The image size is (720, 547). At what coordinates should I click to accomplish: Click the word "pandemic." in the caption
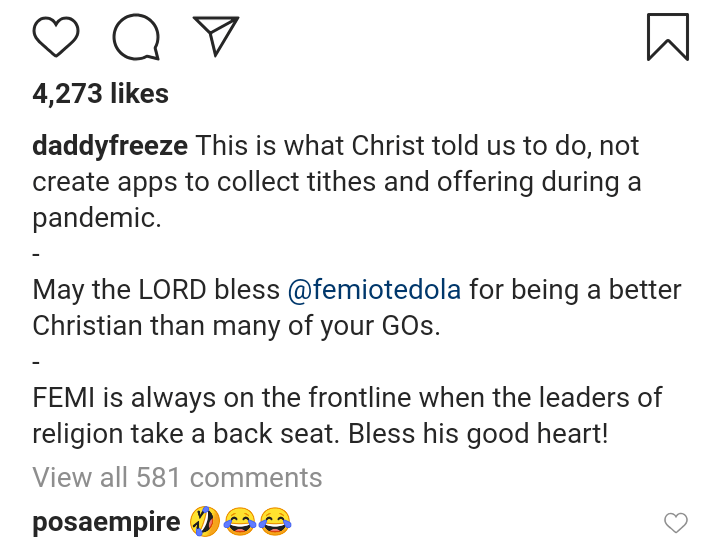coord(96,218)
